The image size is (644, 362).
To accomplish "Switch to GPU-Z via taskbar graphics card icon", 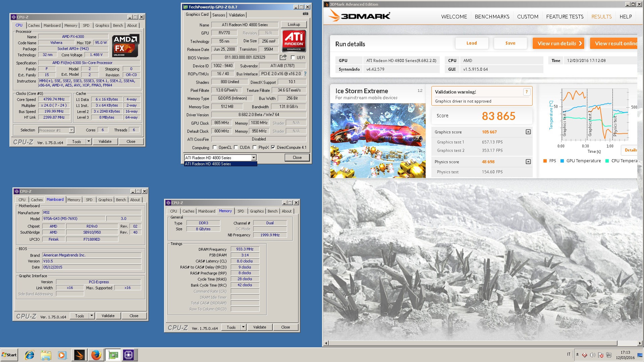I will (x=113, y=355).
